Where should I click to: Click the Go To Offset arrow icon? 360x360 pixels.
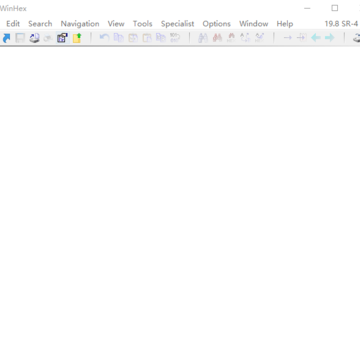[x=287, y=38]
